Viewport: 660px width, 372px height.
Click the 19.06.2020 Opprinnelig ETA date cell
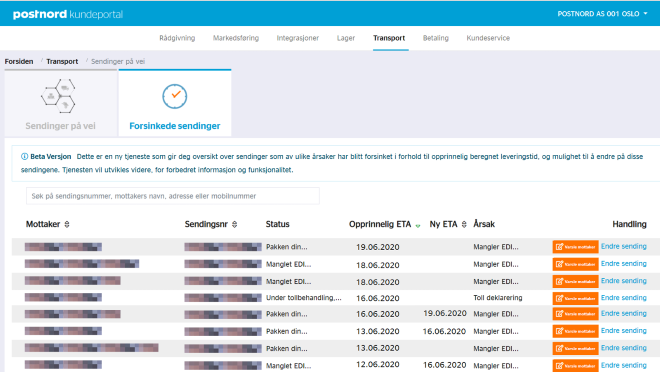tap(378, 247)
